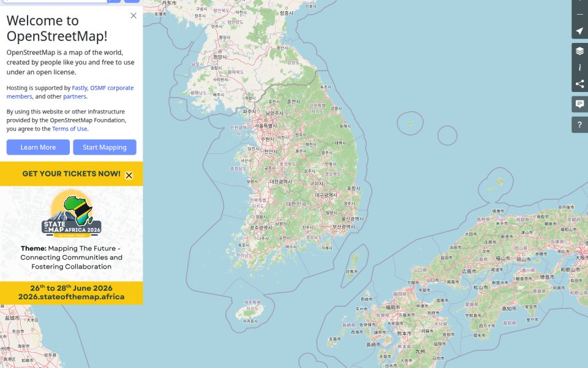Screen dimensions: 588x368
Task: Click the 포항시 city label
Action: pos(353,188)
